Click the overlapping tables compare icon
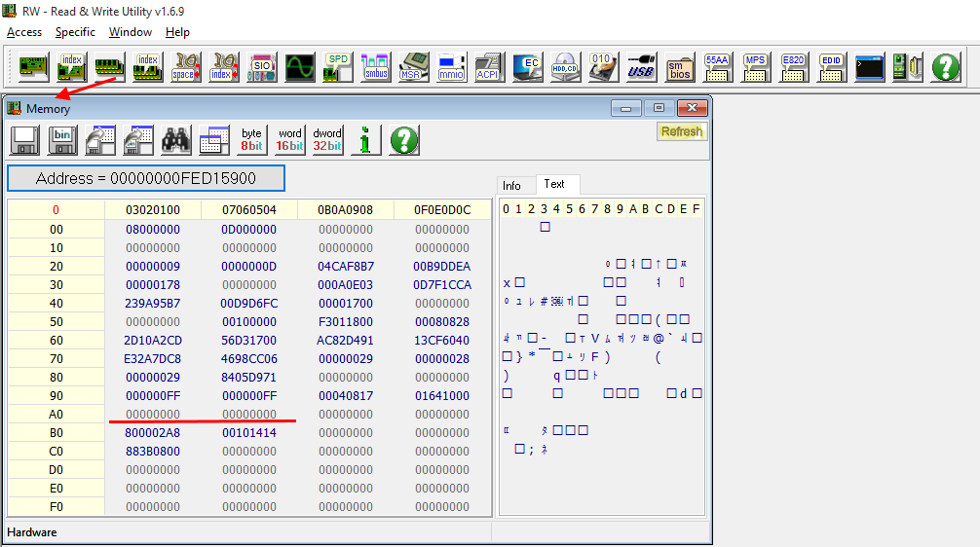 (213, 140)
